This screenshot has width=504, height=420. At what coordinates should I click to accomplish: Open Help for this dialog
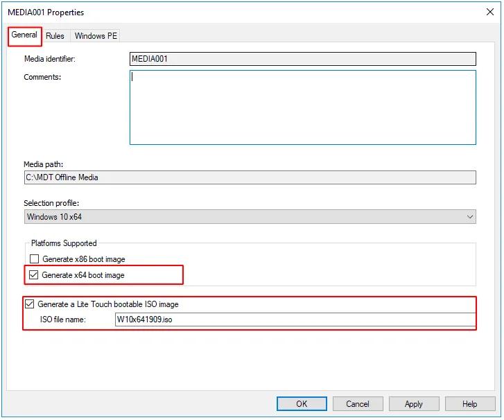click(x=469, y=404)
